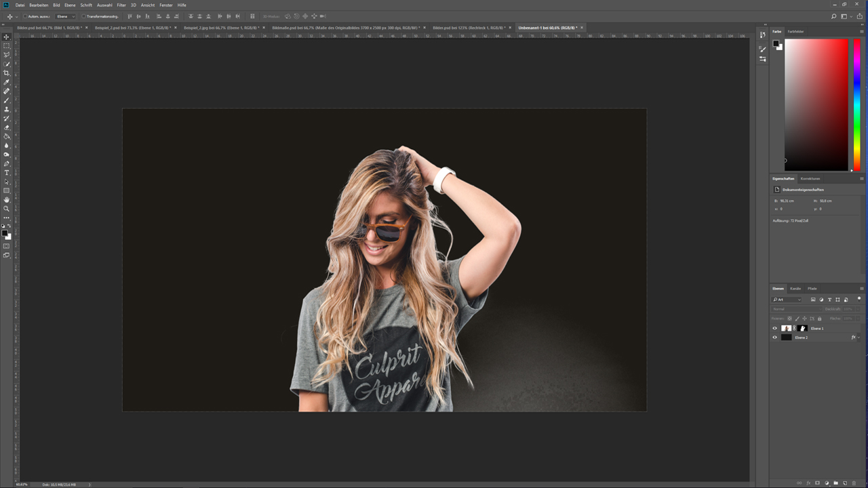The height and width of the screenshot is (488, 868).
Task: Open the Auswahl menu
Action: [104, 5]
